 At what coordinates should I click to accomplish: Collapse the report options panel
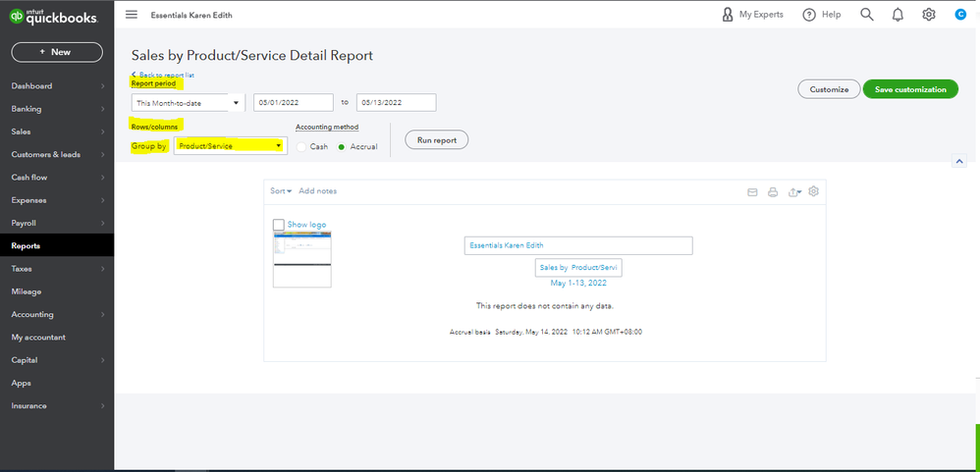(958, 161)
